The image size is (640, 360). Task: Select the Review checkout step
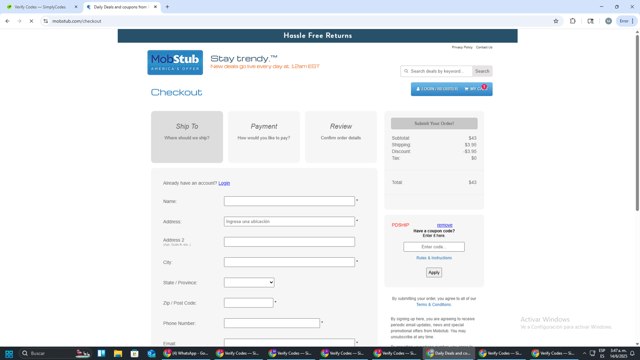coord(341,137)
